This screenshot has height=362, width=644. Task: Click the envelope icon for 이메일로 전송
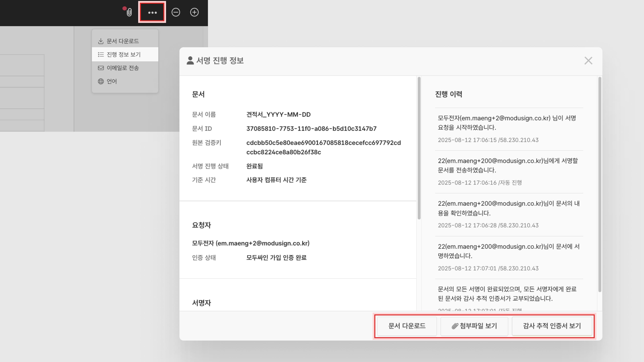click(101, 68)
